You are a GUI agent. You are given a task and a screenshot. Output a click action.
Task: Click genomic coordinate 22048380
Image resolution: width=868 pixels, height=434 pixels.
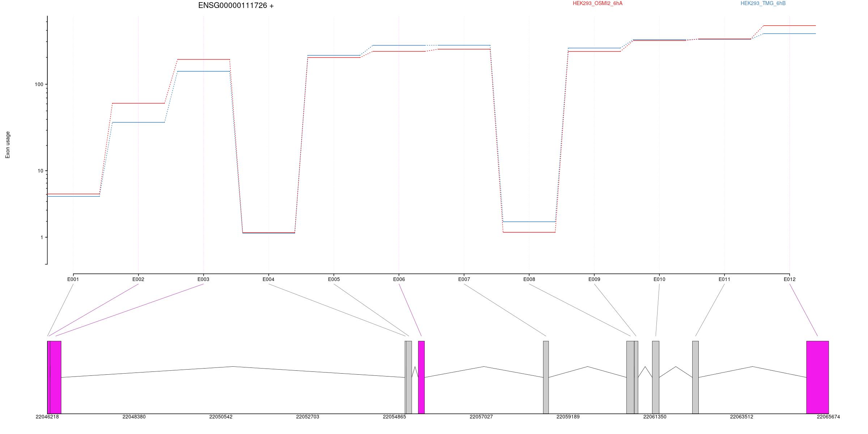click(x=134, y=417)
